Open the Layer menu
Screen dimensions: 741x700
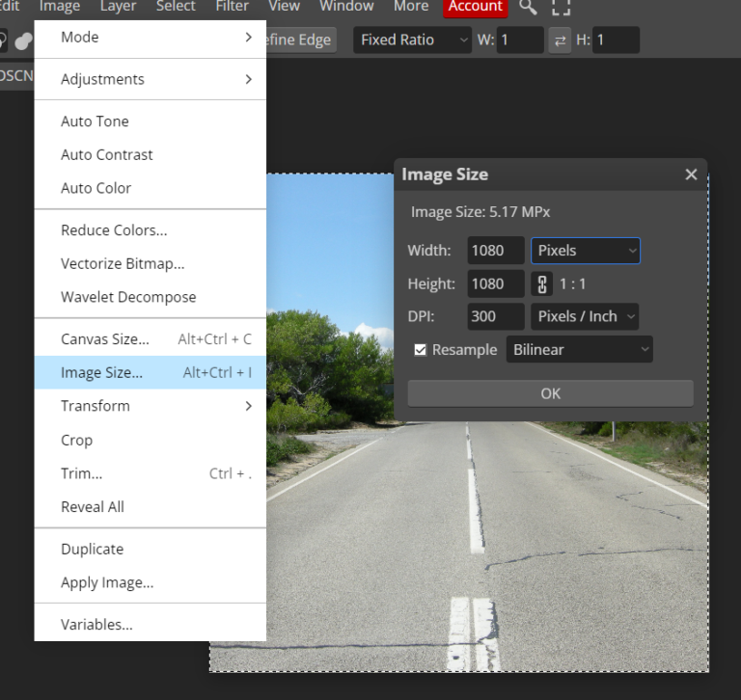pos(118,7)
